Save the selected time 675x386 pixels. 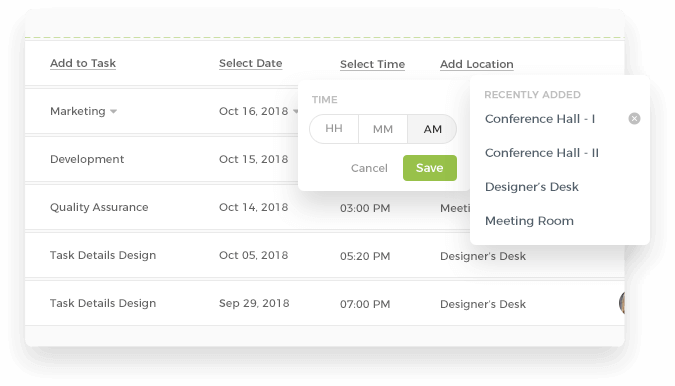coord(430,168)
